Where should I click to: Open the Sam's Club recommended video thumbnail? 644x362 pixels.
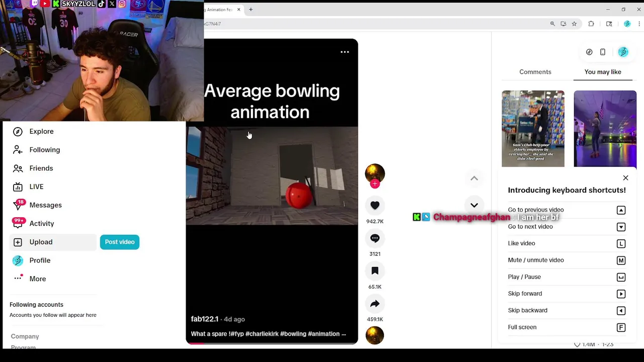533,129
